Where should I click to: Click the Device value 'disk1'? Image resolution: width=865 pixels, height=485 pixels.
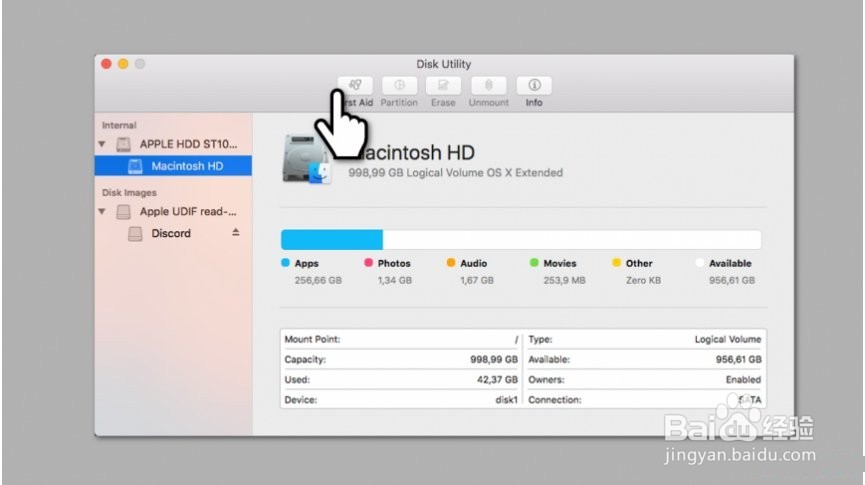click(x=506, y=400)
